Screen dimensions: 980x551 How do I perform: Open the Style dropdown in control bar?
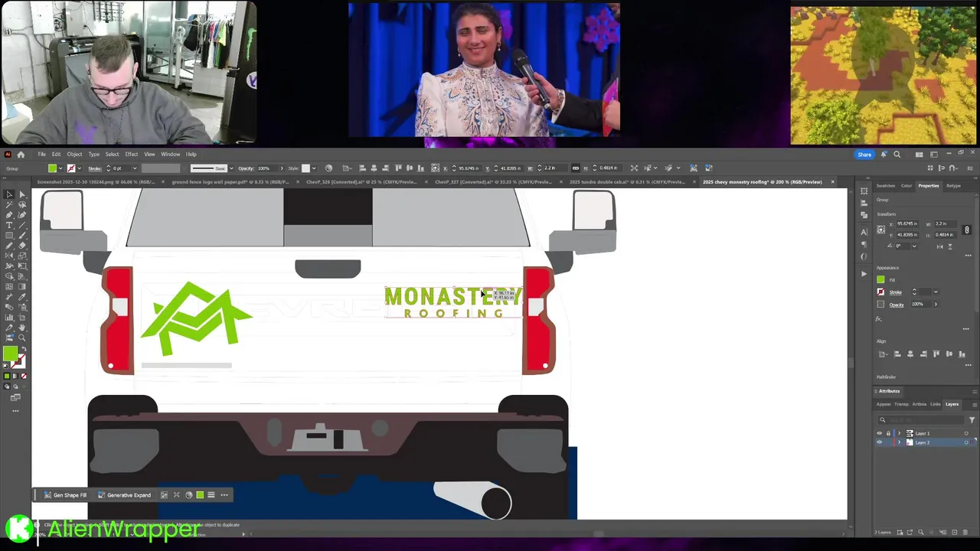tap(314, 168)
